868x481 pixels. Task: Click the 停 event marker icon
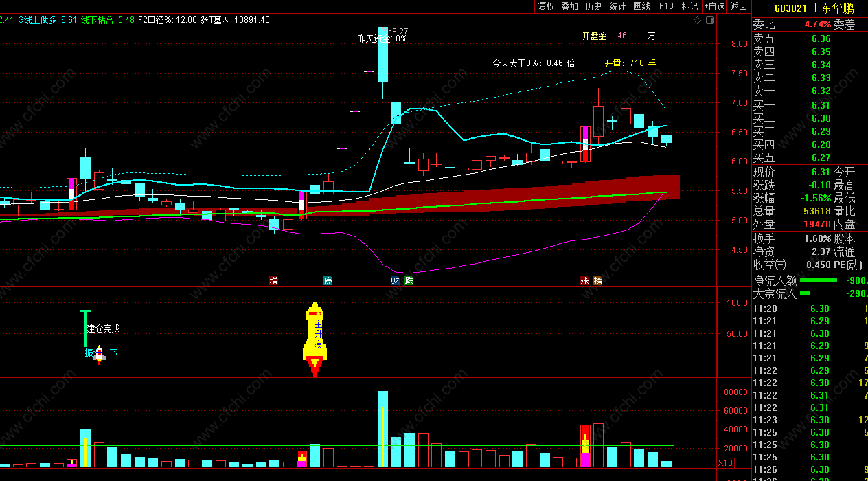(328, 280)
